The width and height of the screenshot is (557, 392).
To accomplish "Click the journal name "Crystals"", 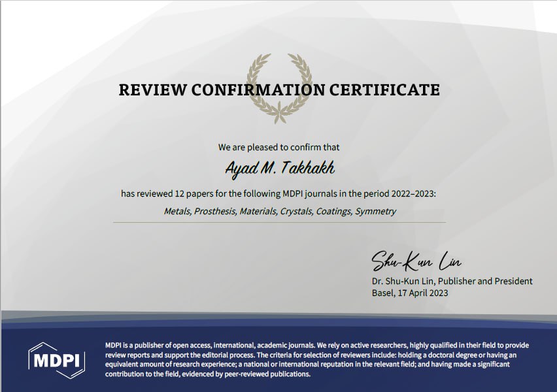I will pos(296,211).
